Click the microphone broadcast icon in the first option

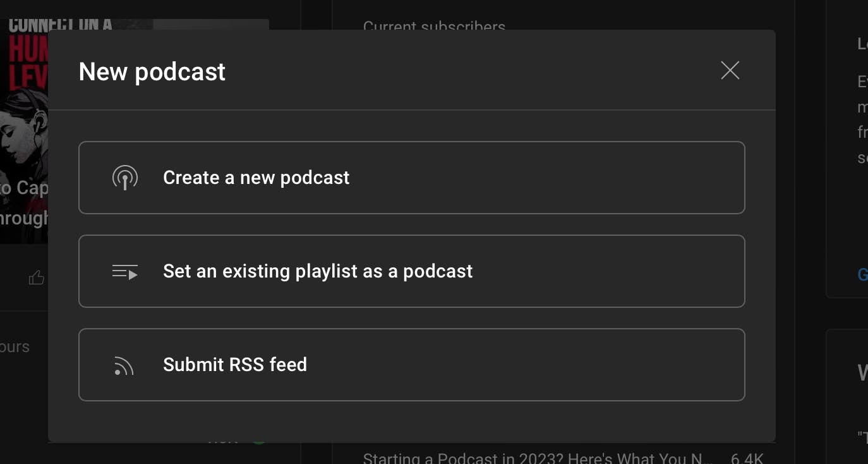tap(124, 178)
